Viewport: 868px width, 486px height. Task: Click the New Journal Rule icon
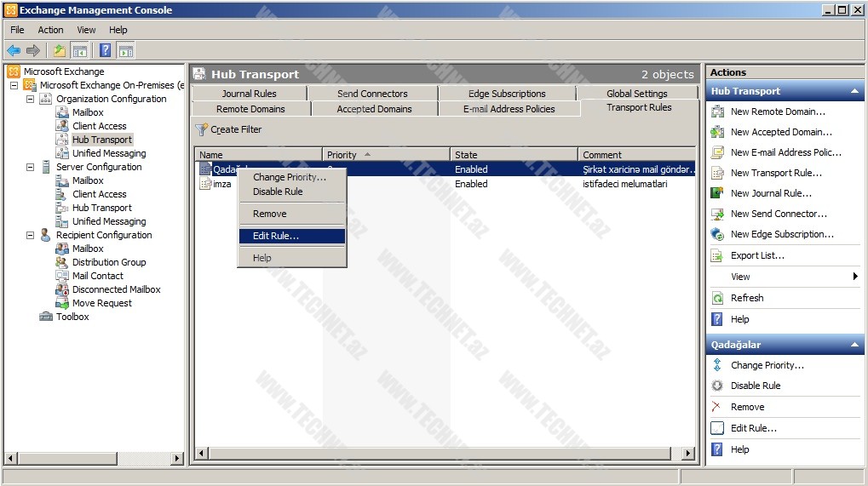coord(717,193)
